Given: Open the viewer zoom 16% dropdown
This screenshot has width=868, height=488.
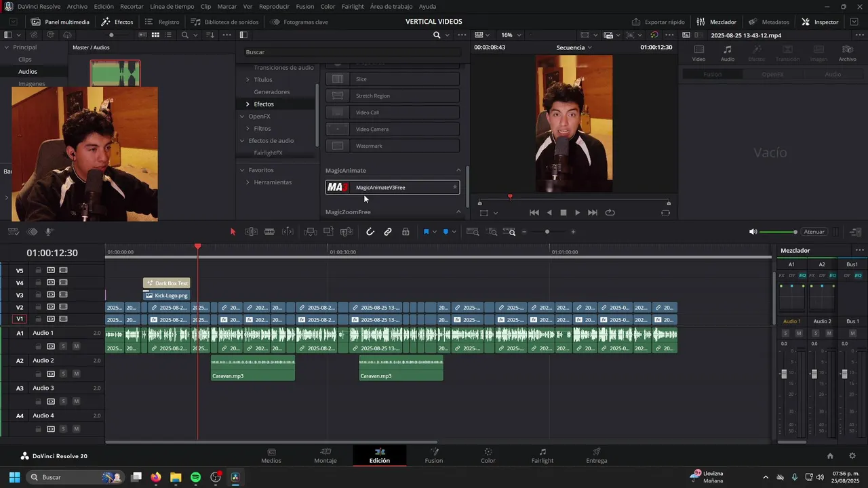Looking at the screenshot, I should pyautogui.click(x=511, y=35).
